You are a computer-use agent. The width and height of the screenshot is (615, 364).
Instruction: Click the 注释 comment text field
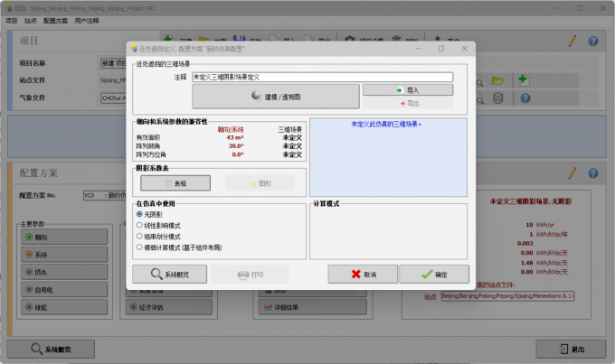(322, 77)
